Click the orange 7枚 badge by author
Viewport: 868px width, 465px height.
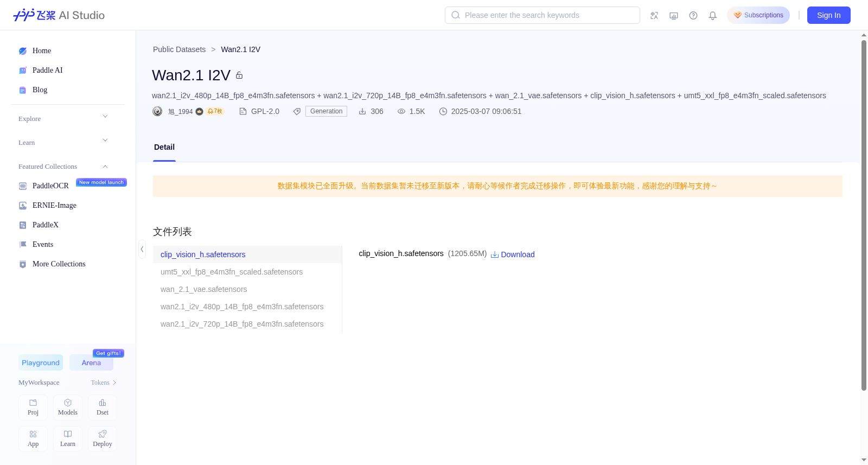(x=215, y=111)
